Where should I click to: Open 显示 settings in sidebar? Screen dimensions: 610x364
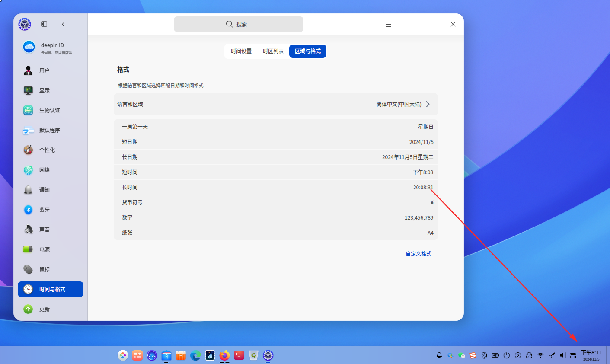tap(51, 90)
